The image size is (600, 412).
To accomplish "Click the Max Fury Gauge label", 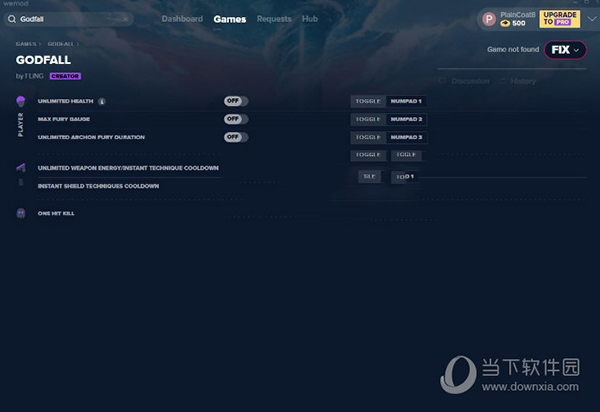I will click(x=64, y=119).
